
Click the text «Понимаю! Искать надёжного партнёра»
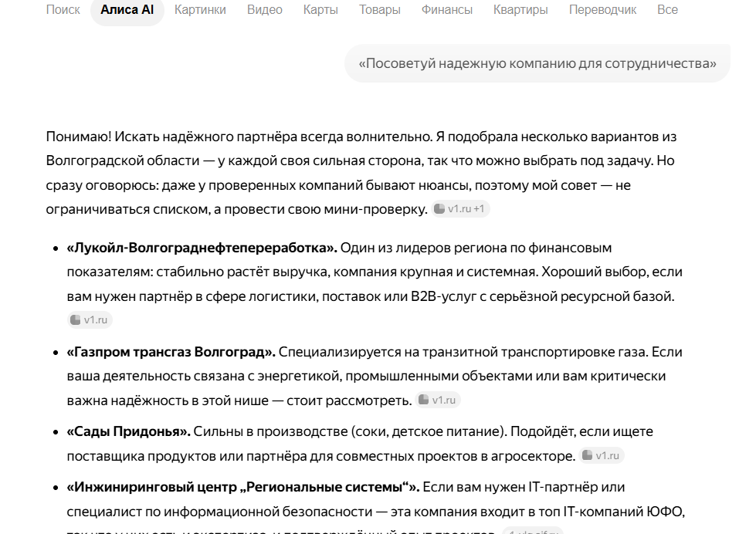[171, 137]
